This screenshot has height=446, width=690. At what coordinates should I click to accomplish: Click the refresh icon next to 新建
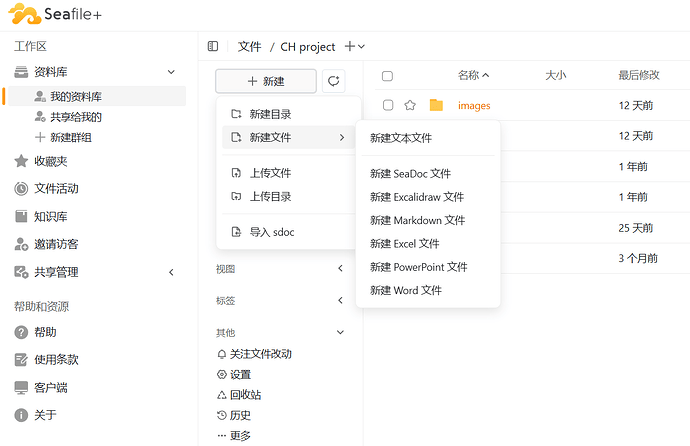coord(334,81)
